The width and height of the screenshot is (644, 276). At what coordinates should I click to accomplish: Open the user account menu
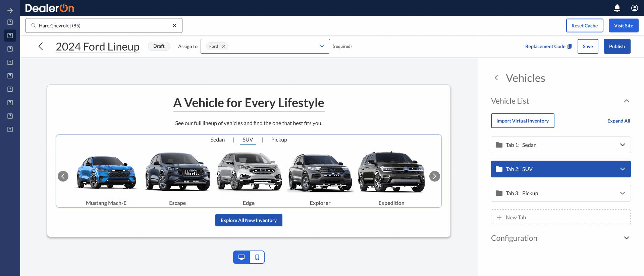[634, 8]
